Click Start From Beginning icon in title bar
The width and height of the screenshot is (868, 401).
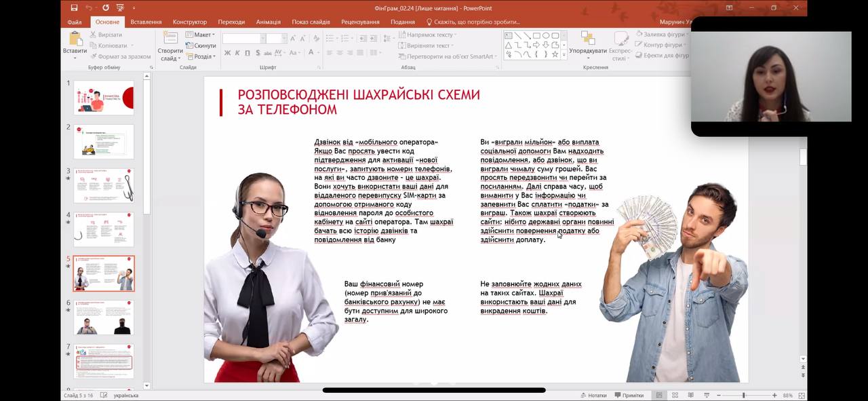[x=120, y=8]
